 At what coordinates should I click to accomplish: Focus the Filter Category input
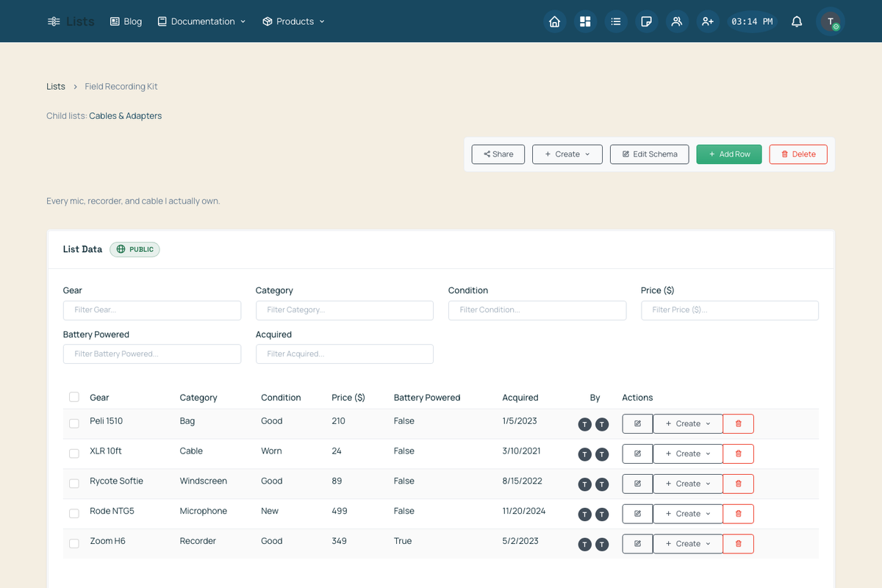click(345, 310)
